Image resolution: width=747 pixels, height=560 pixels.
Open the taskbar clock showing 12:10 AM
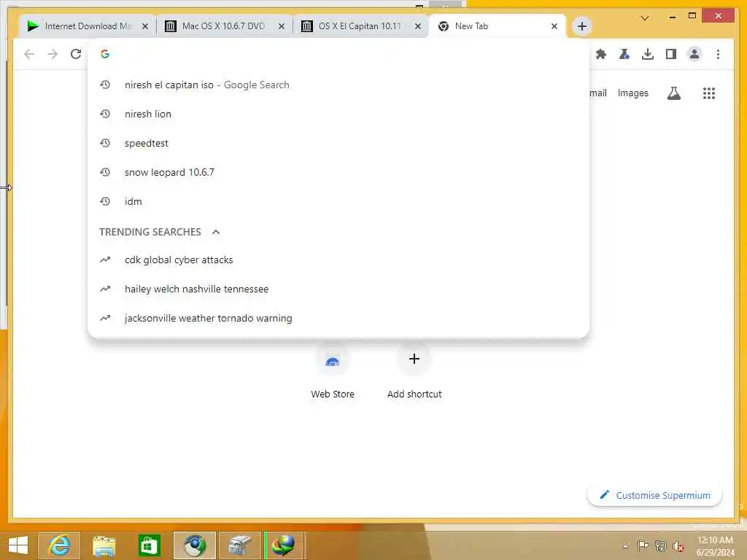[715, 545]
